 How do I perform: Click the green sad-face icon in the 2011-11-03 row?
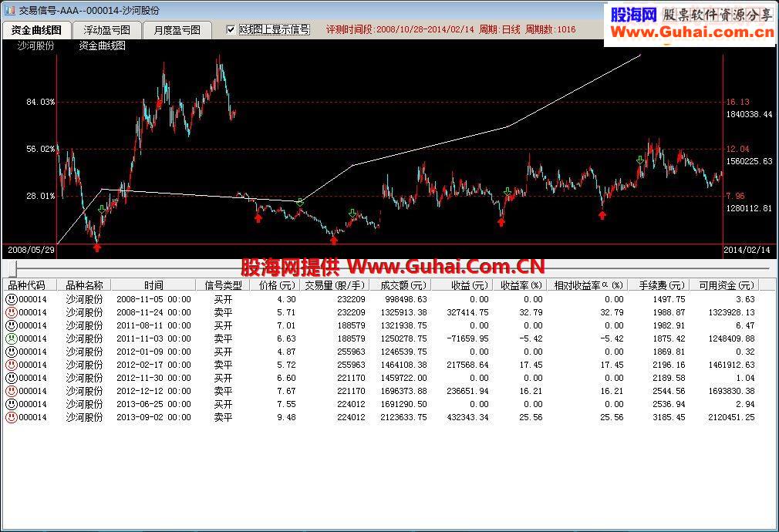tap(11, 338)
